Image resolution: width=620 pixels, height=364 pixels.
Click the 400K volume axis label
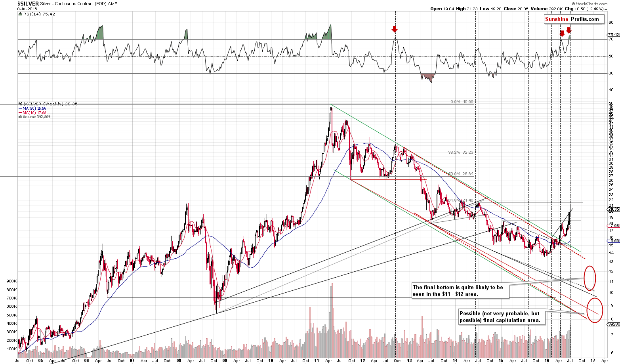(11, 324)
